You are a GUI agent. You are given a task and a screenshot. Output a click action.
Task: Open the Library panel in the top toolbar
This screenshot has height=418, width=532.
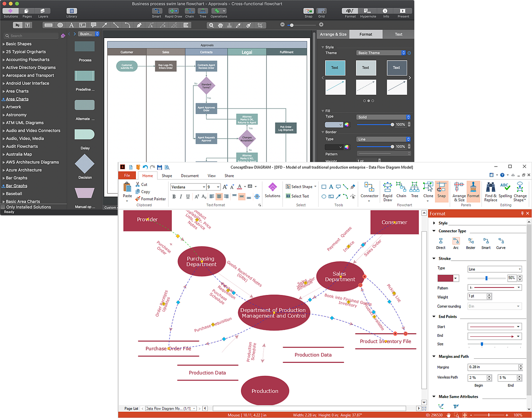click(x=71, y=11)
